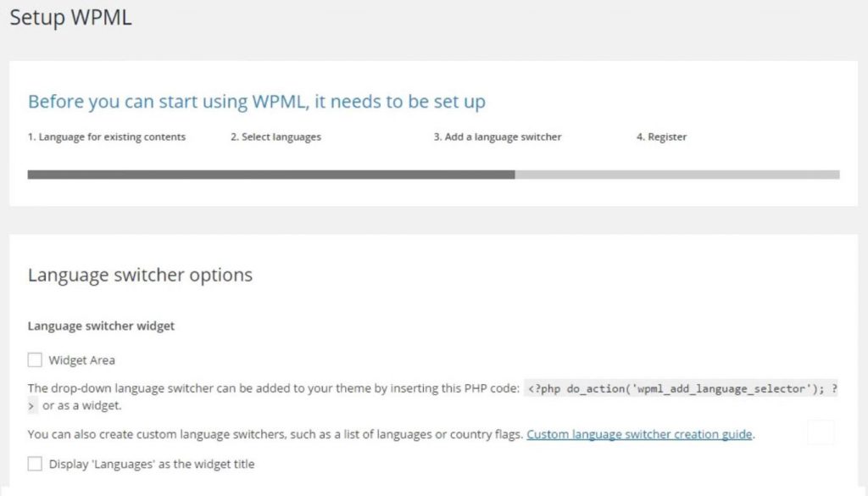The width and height of the screenshot is (868, 496).
Task: Check 'Display Languages as the widget title'
Action: (x=35, y=464)
